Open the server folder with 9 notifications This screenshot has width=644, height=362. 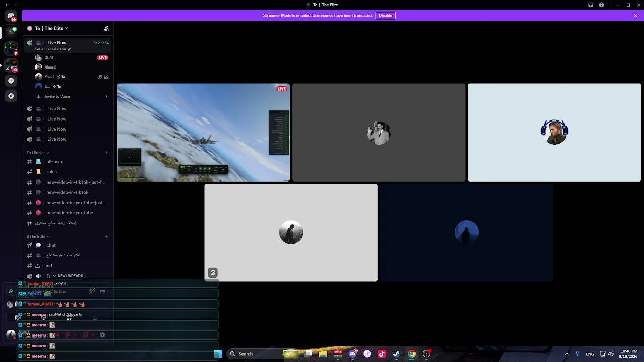coord(11,48)
